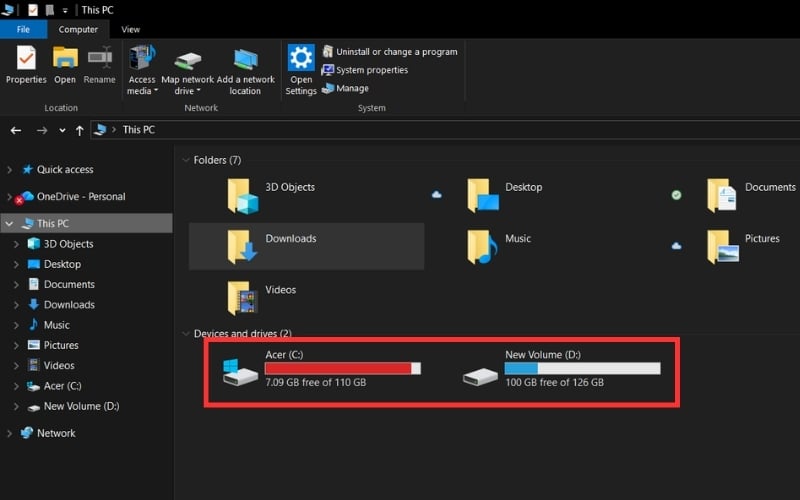
Task: Switch to the View ribbon tab
Action: 131,29
